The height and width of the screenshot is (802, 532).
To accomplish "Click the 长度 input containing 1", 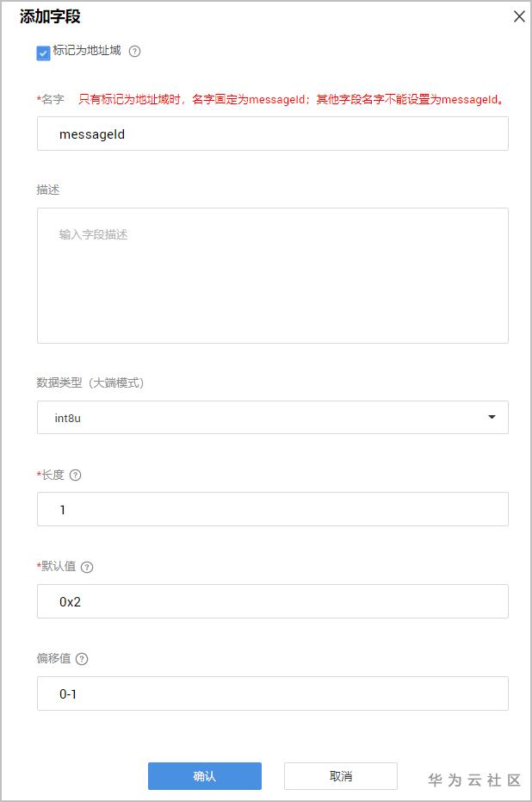I will tap(272, 509).
